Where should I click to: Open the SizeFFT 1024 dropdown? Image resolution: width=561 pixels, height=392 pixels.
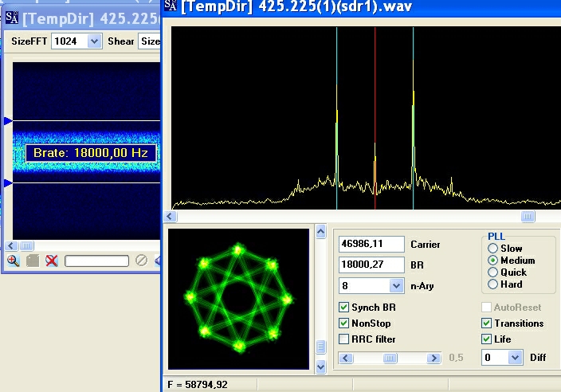95,41
